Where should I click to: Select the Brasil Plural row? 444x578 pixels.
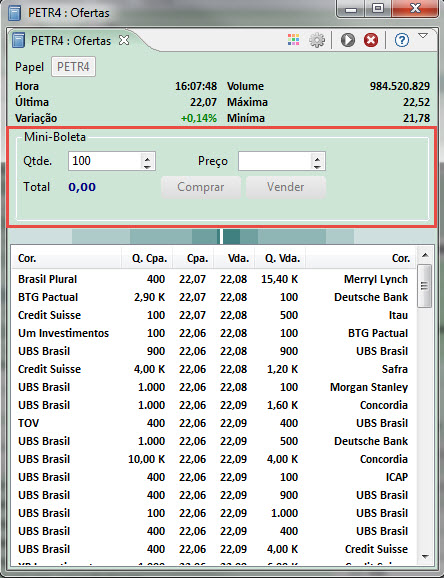point(214,279)
